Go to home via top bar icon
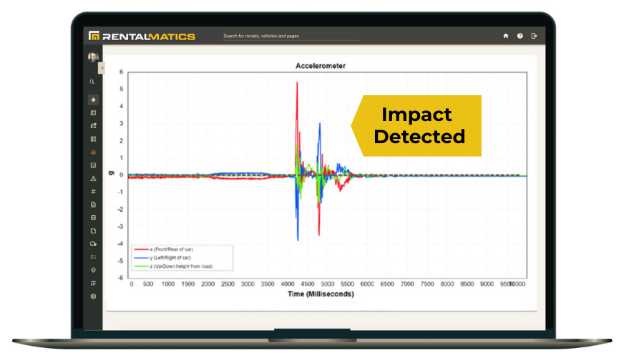The height and width of the screenshot is (358, 644). point(506,36)
